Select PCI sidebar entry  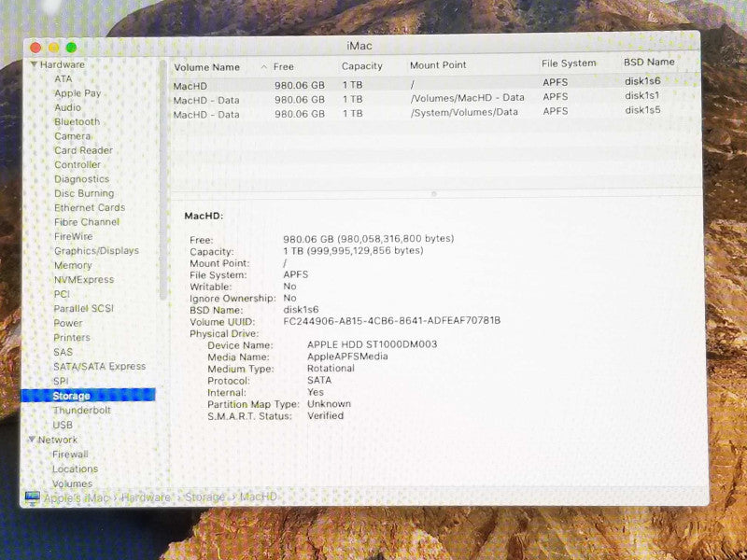(62, 294)
